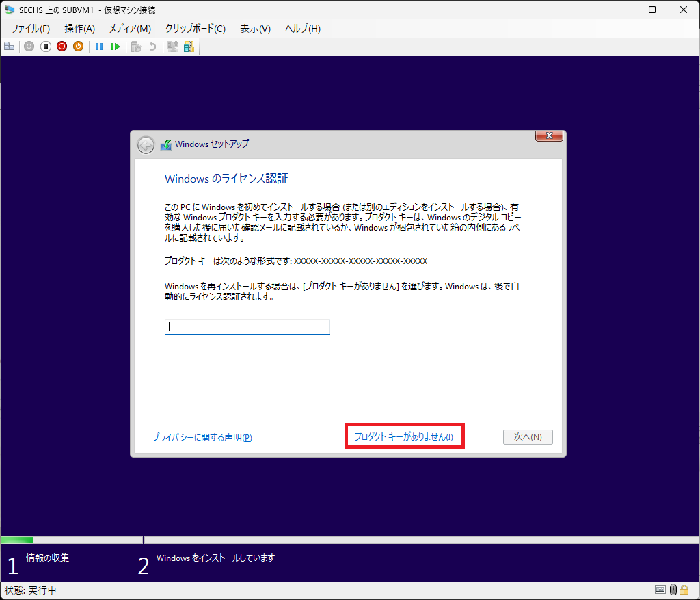Click the product key input field
The image size is (700, 600).
pos(247,326)
